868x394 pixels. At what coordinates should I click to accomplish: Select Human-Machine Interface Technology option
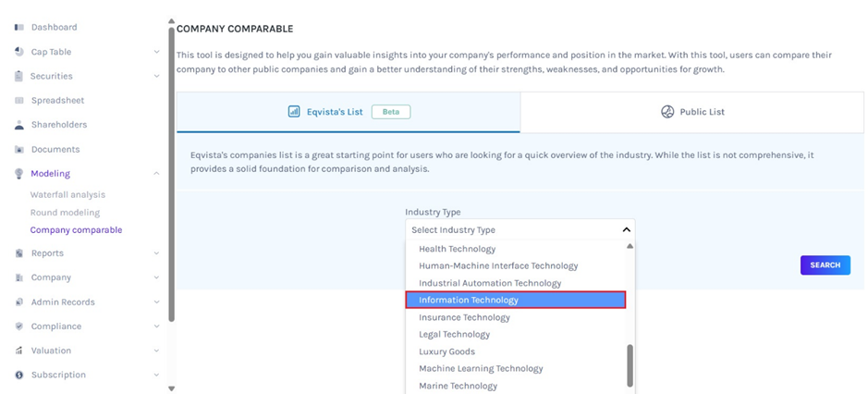(x=516, y=266)
